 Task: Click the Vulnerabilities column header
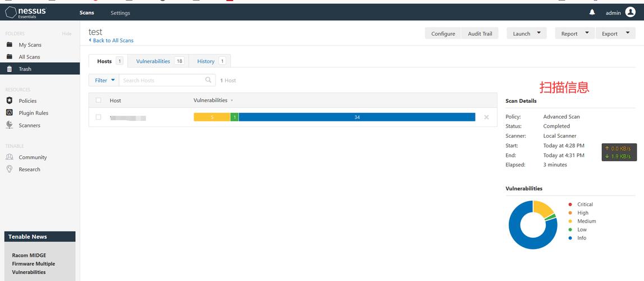coord(211,100)
